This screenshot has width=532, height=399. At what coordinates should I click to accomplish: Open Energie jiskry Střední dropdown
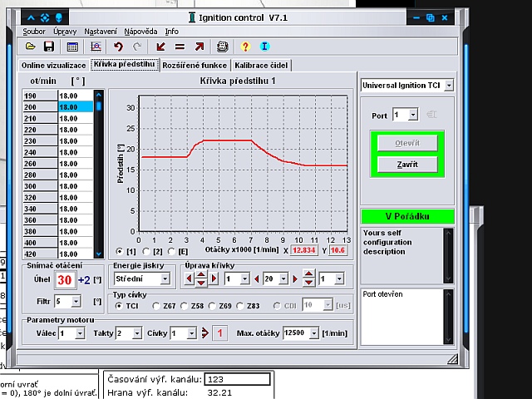[x=165, y=279]
